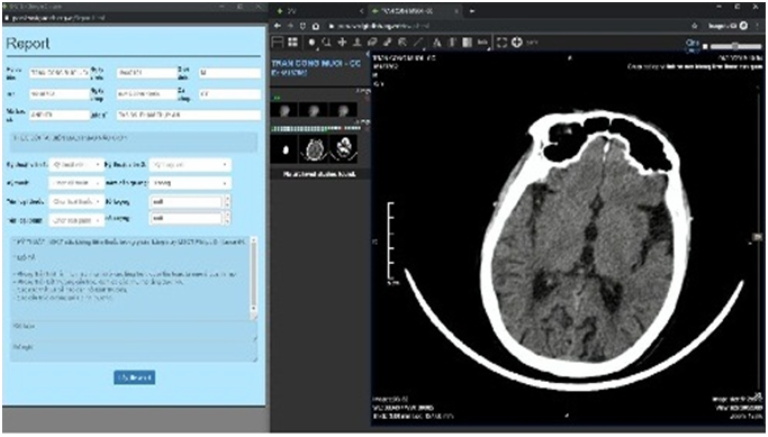Click the Report heading
The image size is (768, 437).
[x=28, y=44]
